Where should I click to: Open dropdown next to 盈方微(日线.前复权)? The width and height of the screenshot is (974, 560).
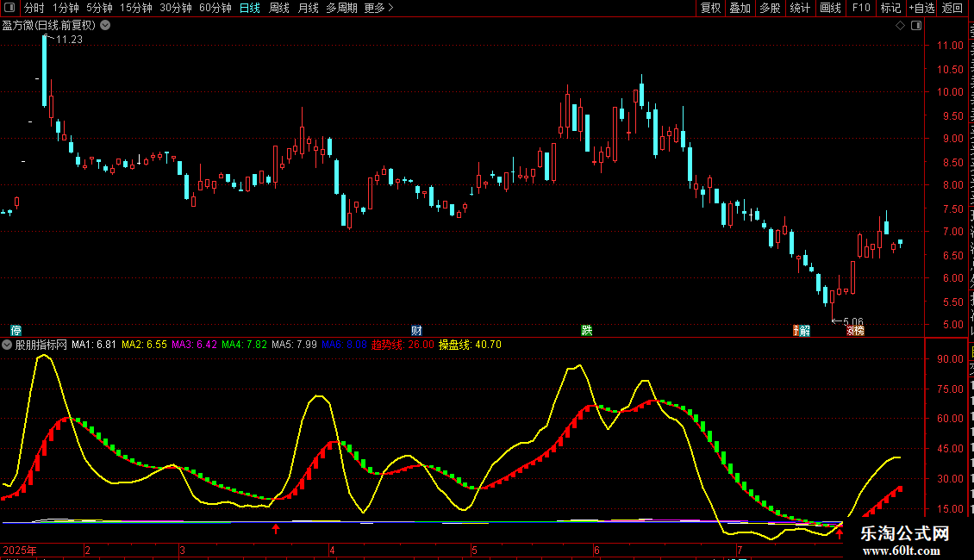(106, 26)
